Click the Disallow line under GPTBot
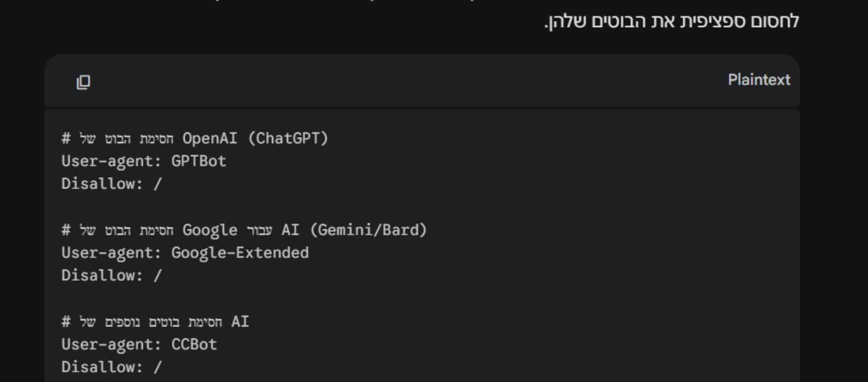The height and width of the screenshot is (382, 868). click(x=111, y=184)
